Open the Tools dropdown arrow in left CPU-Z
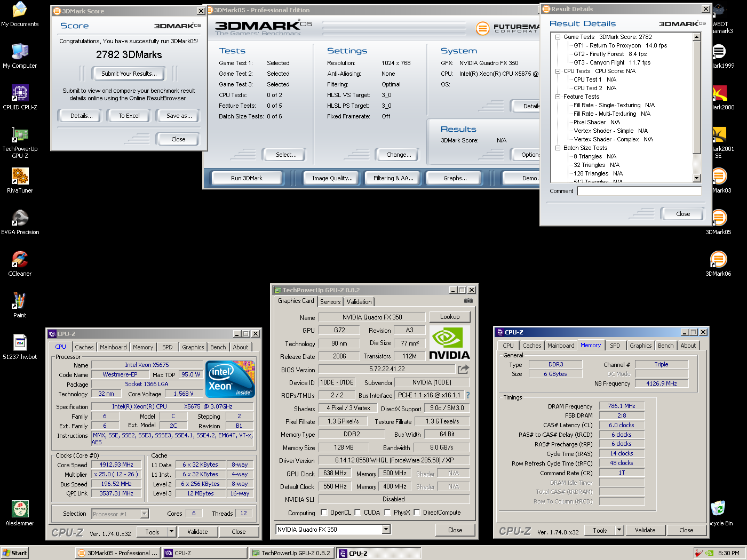Screen dimensions: 747x560 [171, 532]
